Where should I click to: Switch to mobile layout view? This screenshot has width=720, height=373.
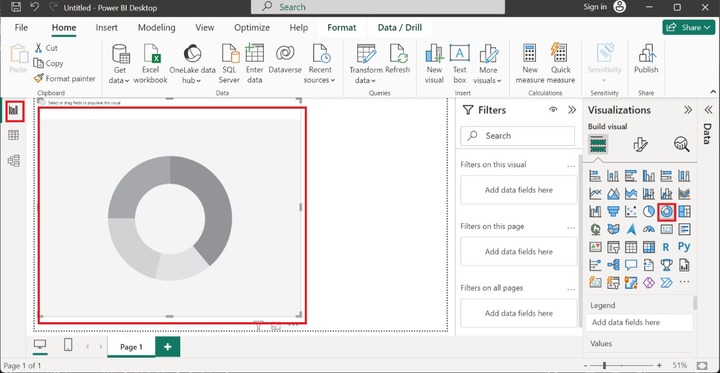(68, 345)
